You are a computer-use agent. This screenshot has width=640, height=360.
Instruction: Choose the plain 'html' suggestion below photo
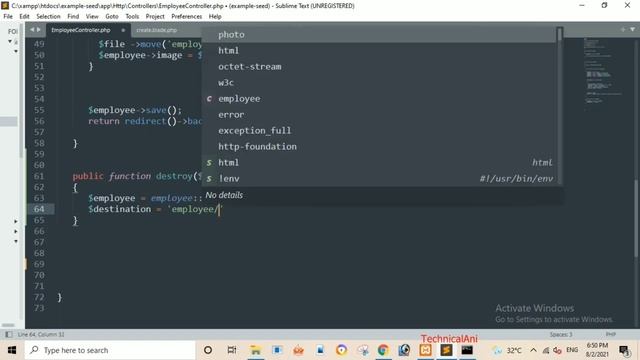click(x=380, y=51)
